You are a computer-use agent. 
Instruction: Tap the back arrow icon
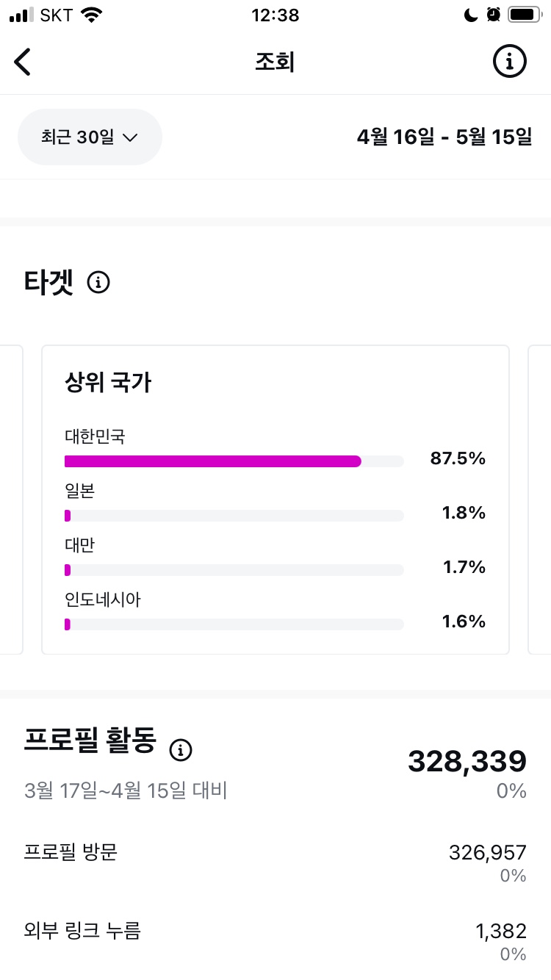pyautogui.click(x=23, y=62)
